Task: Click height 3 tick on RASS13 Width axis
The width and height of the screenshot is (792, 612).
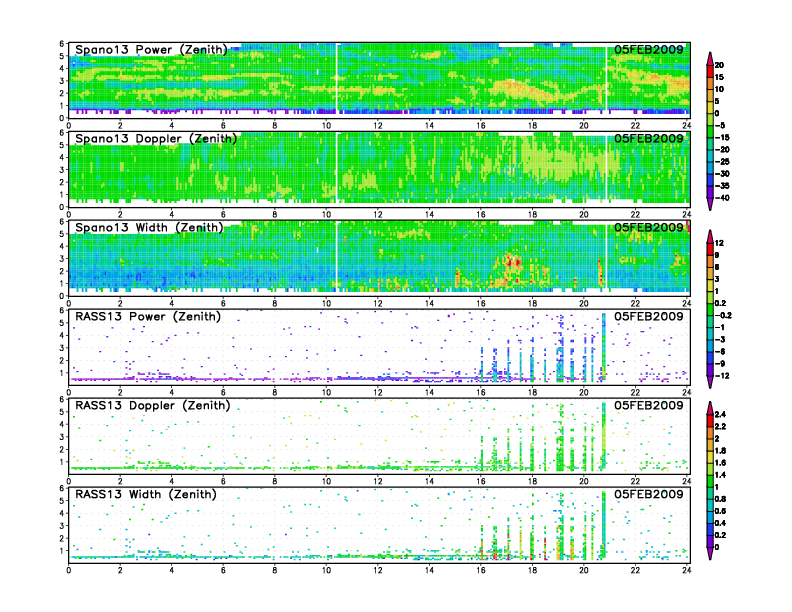Action: [62, 526]
